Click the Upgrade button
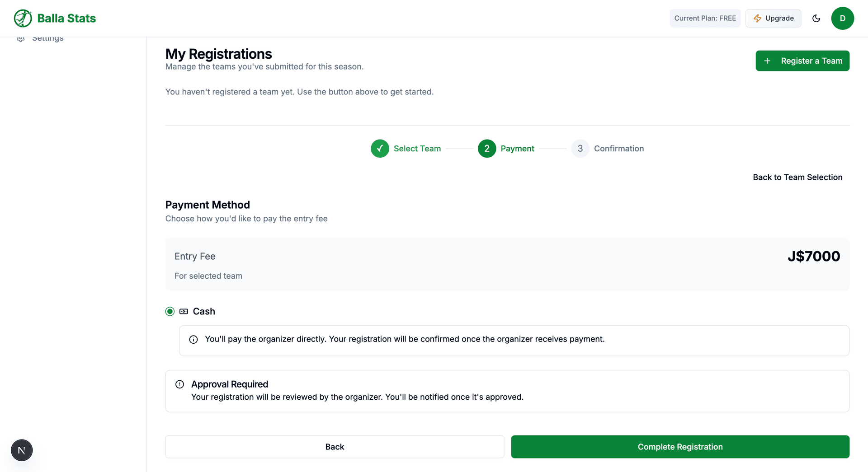868x472 pixels. pyautogui.click(x=773, y=18)
